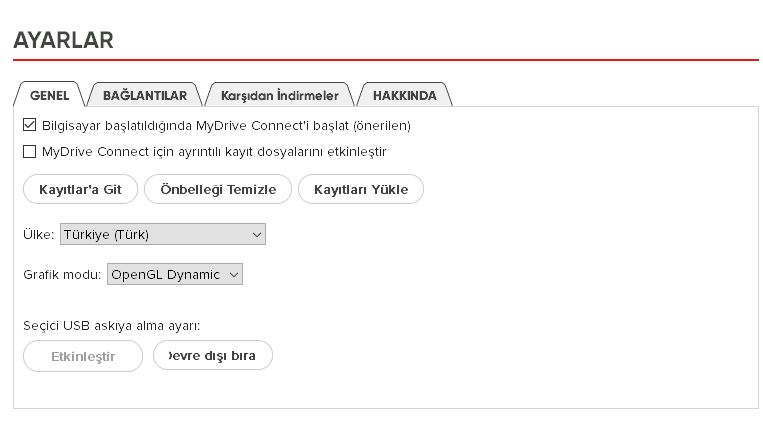Click the Kayıtları Yükle button

point(361,189)
